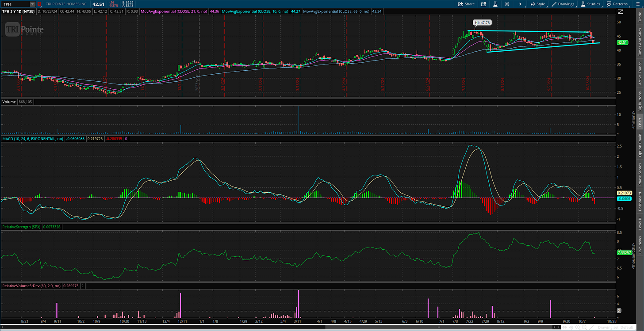This screenshot has height=331, width=644.
Task: Click the 10/28 date axis label
Action: pos(611,322)
